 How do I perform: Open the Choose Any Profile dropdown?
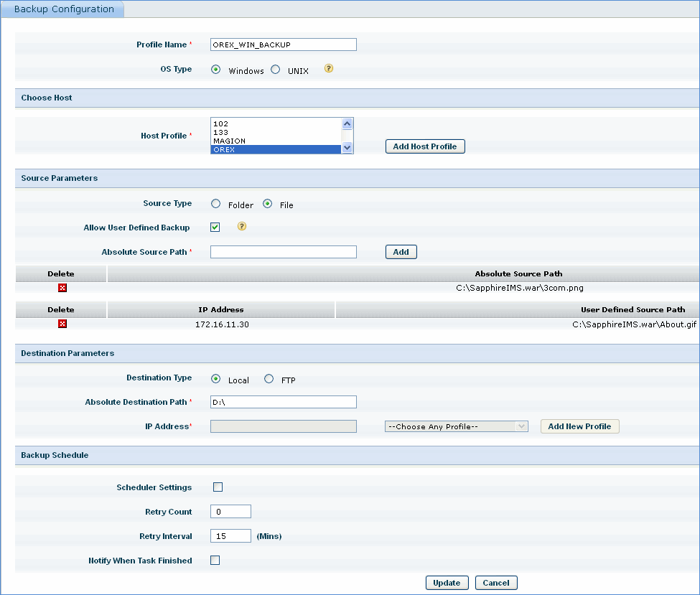click(456, 426)
